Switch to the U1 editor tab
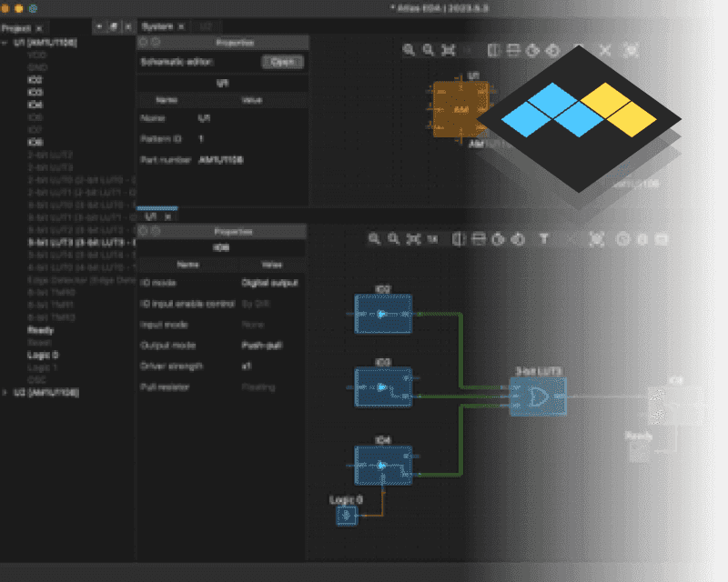Image resolution: width=728 pixels, height=582 pixels. (151, 217)
